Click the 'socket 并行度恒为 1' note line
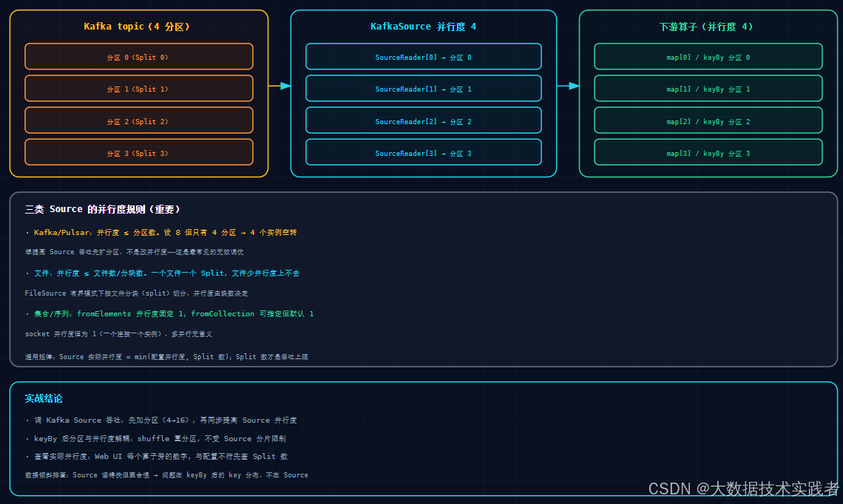The width and height of the screenshot is (843, 504). coord(118,334)
